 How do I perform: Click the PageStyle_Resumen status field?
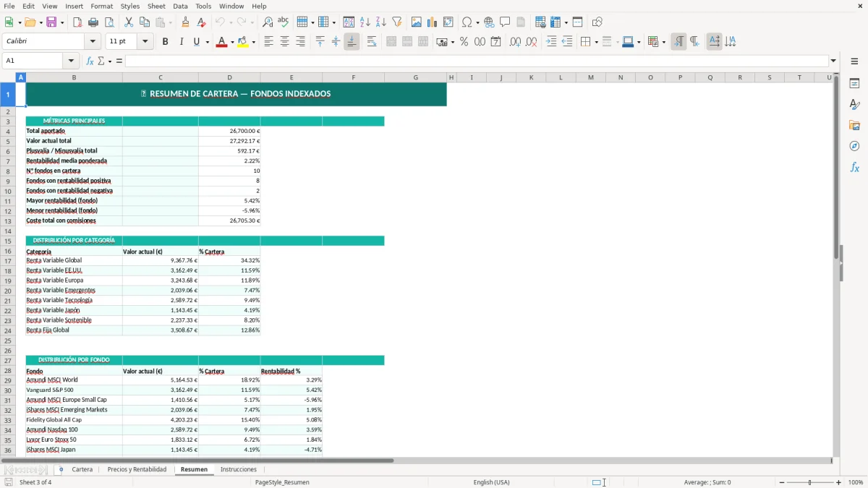coord(282,482)
